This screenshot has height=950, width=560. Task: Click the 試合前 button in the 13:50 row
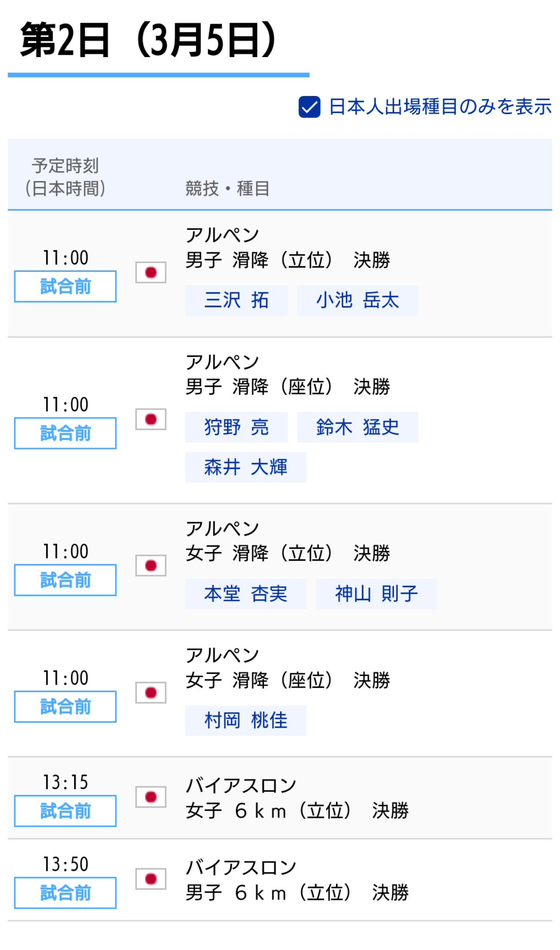pos(64,892)
